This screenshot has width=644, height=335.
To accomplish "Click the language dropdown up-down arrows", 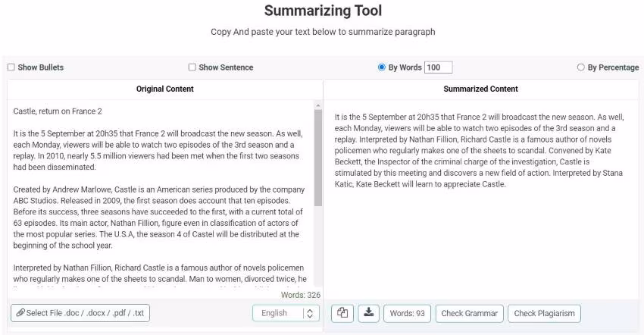I will click(x=309, y=313).
